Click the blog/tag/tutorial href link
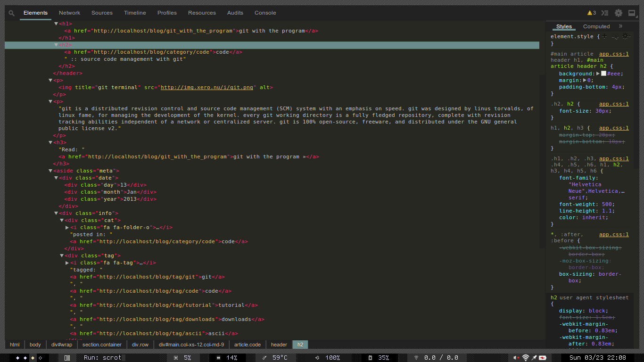644x362 pixels. point(155,305)
